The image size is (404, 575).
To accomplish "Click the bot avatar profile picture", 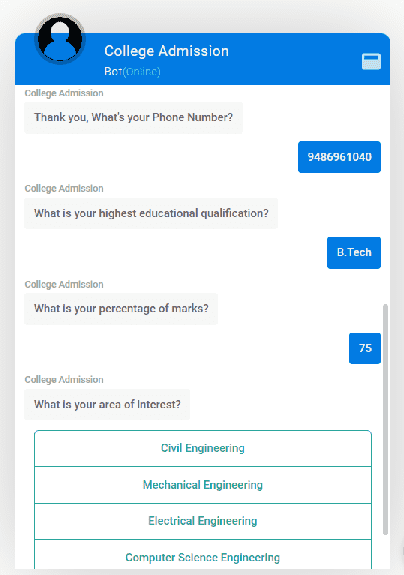I will [60, 39].
